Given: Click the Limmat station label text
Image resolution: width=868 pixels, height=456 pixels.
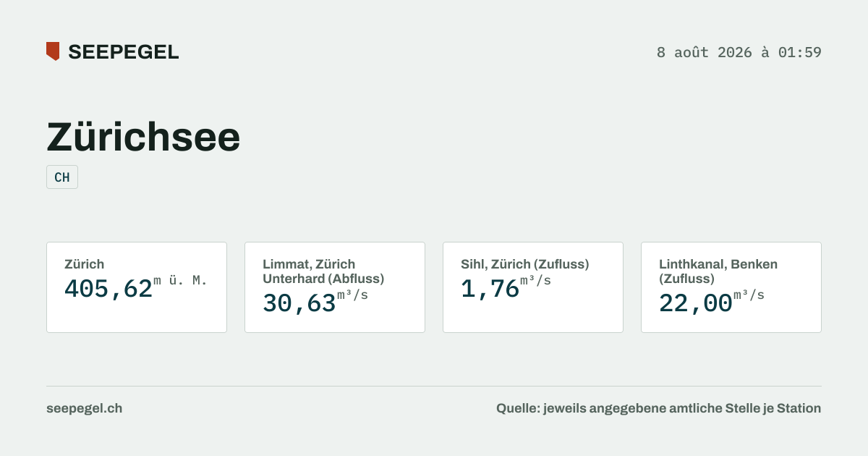Looking at the screenshot, I should tap(323, 271).
